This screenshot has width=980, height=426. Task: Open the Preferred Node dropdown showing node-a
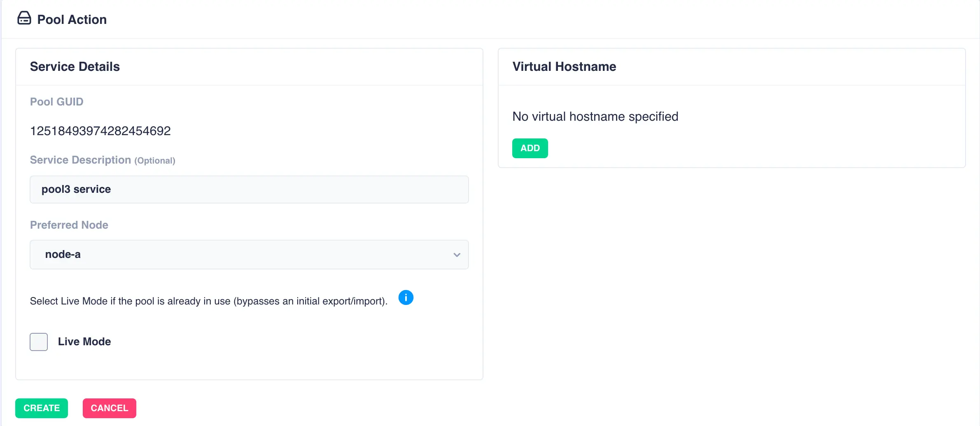coord(249,255)
